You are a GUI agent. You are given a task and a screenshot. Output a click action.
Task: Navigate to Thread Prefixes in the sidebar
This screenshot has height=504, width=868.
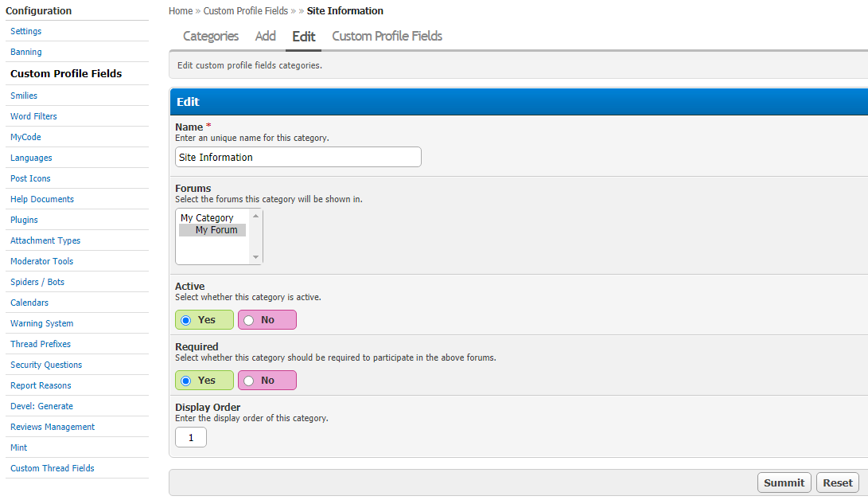tap(41, 344)
